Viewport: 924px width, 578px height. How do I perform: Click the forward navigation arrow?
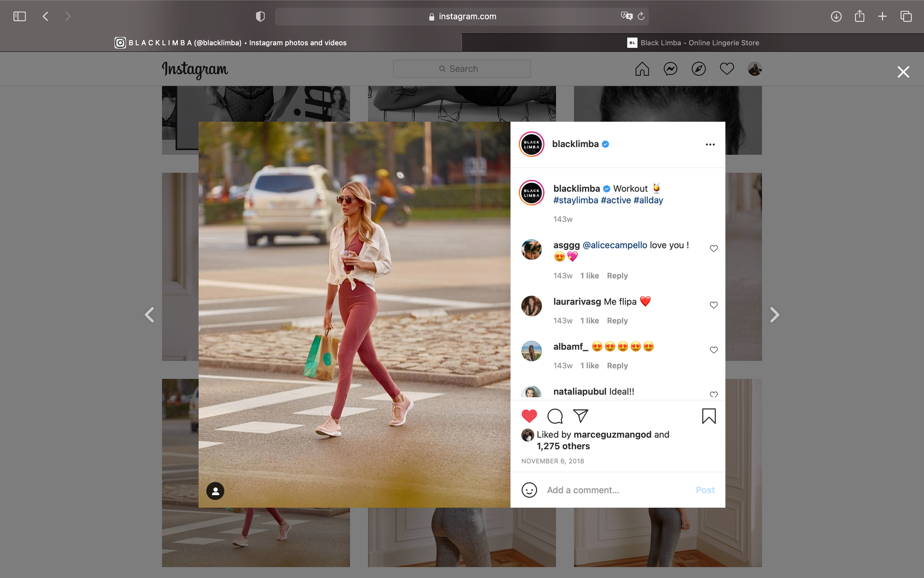pos(67,16)
